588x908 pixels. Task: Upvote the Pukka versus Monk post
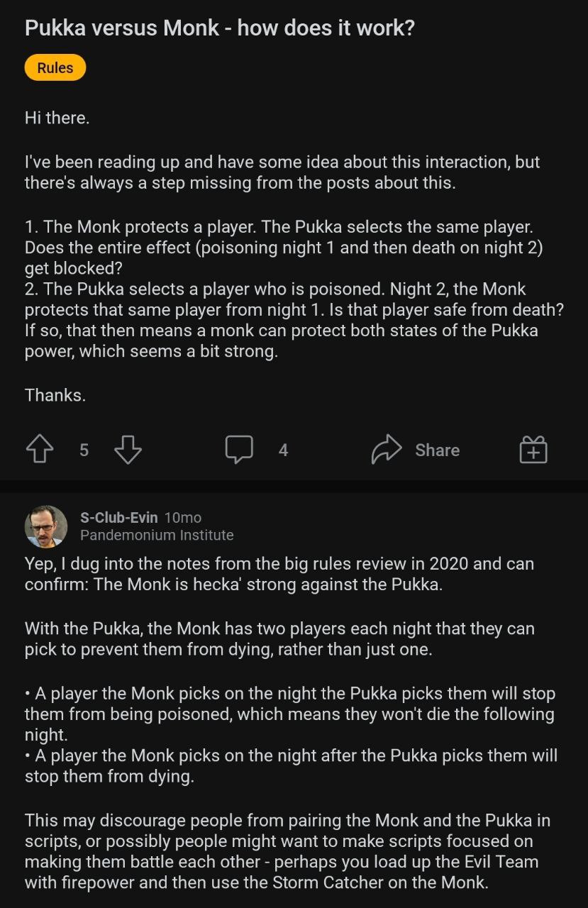(39, 450)
